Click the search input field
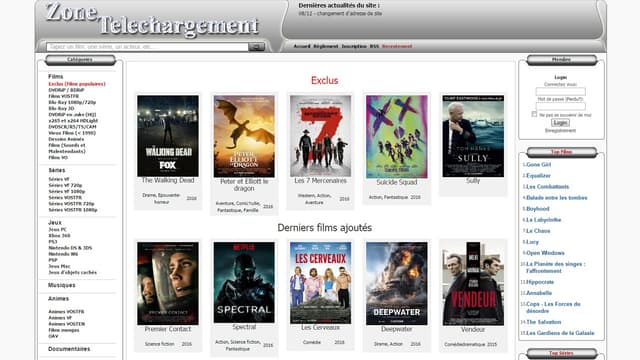The height and width of the screenshot is (360, 640). pos(147,47)
